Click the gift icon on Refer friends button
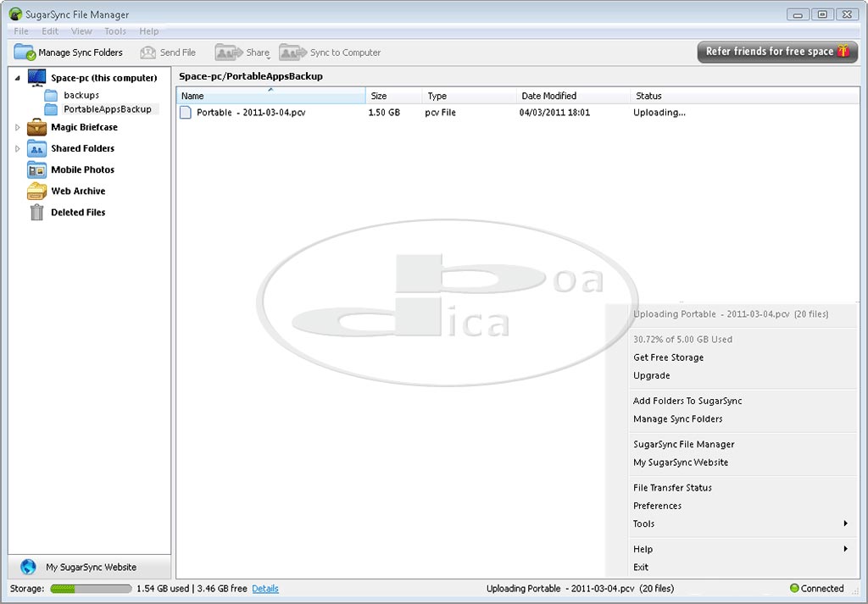 tap(843, 51)
